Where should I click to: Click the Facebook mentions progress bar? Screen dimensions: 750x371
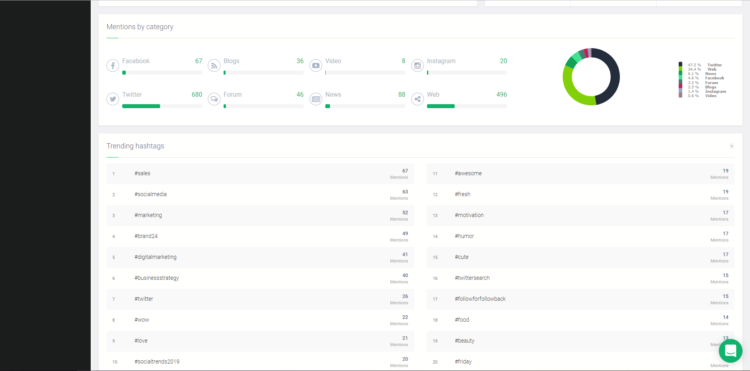162,73
